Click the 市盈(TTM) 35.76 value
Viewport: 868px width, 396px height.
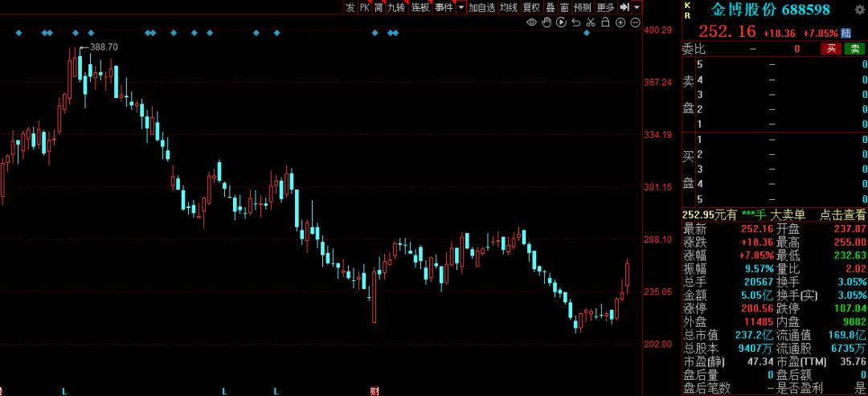click(853, 361)
